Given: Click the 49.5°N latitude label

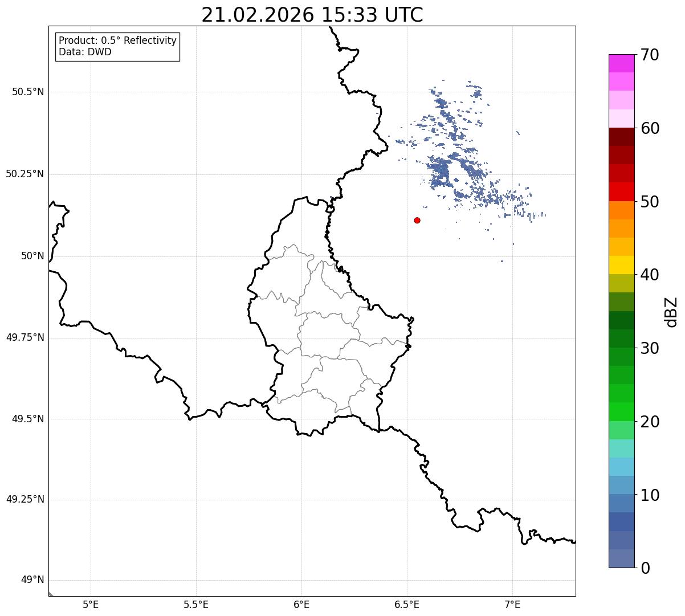Looking at the screenshot, I should [28, 419].
